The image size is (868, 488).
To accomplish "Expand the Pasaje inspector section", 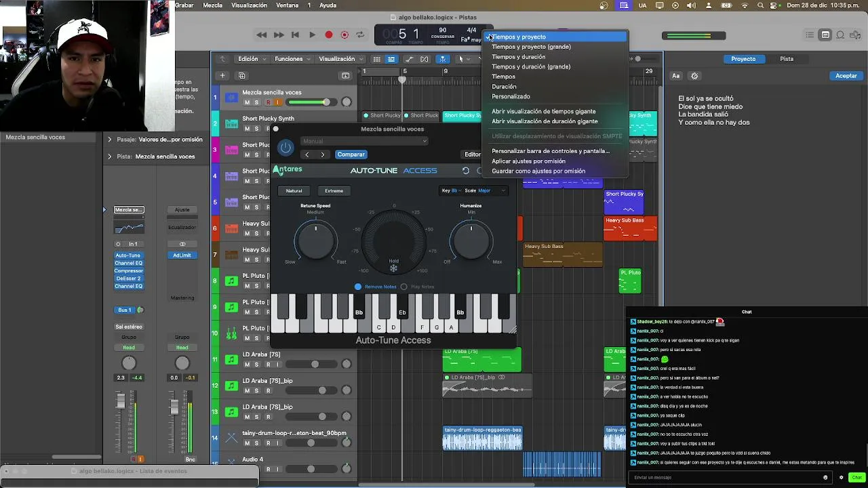I will pos(110,139).
